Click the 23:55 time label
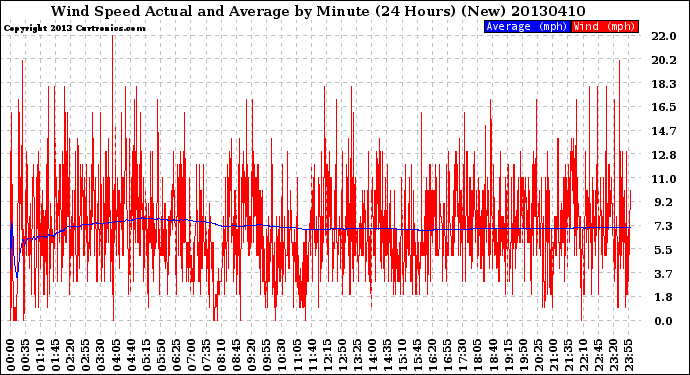The height and width of the screenshot is (375, 690). point(628,355)
